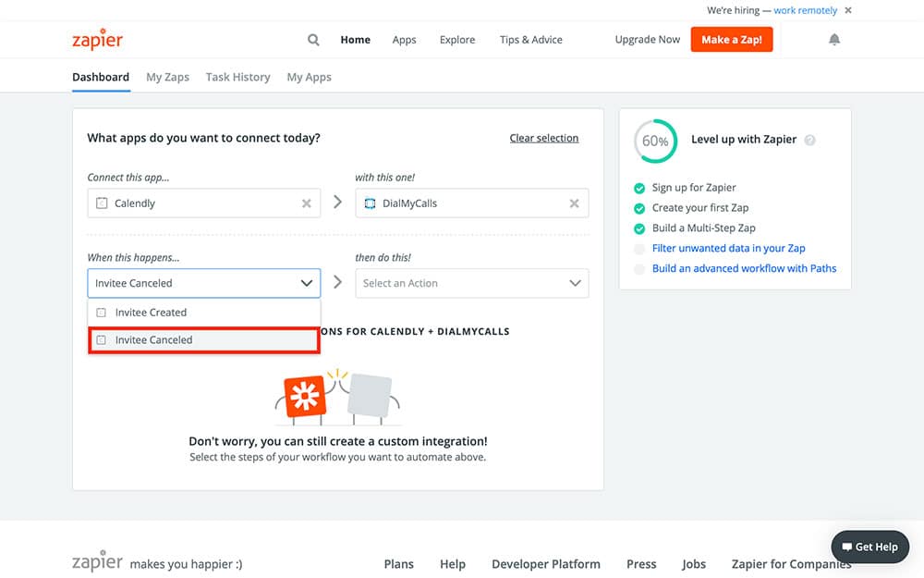This screenshot has width=924, height=578.
Task: Open the notifications bell
Action: pos(834,40)
